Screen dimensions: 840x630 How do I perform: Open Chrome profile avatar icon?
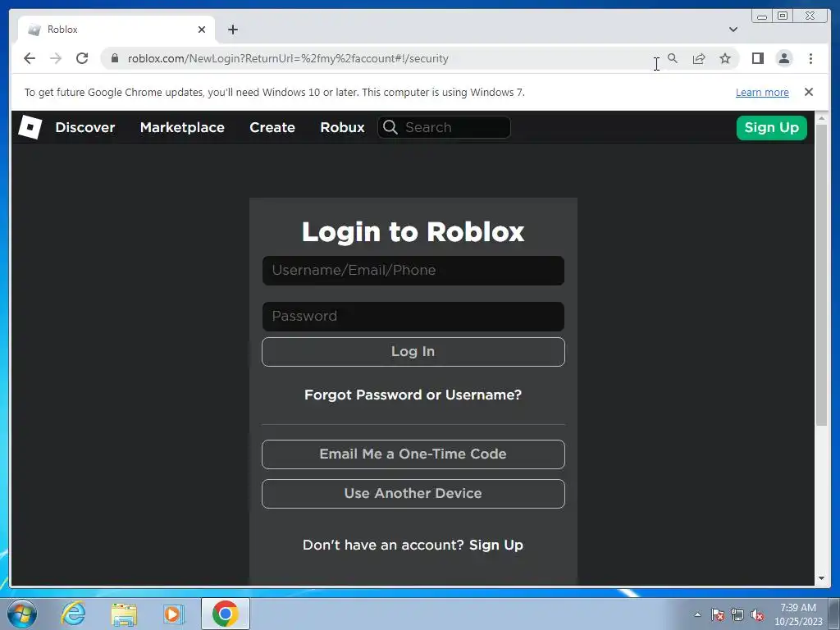(783, 58)
